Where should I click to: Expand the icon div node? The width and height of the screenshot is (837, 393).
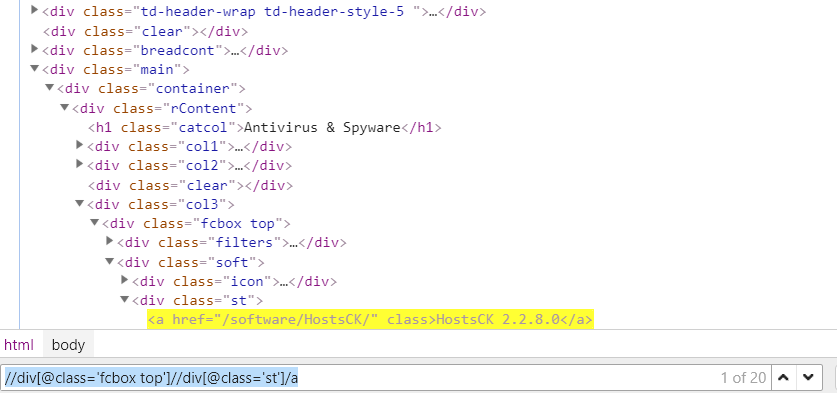tap(125, 279)
